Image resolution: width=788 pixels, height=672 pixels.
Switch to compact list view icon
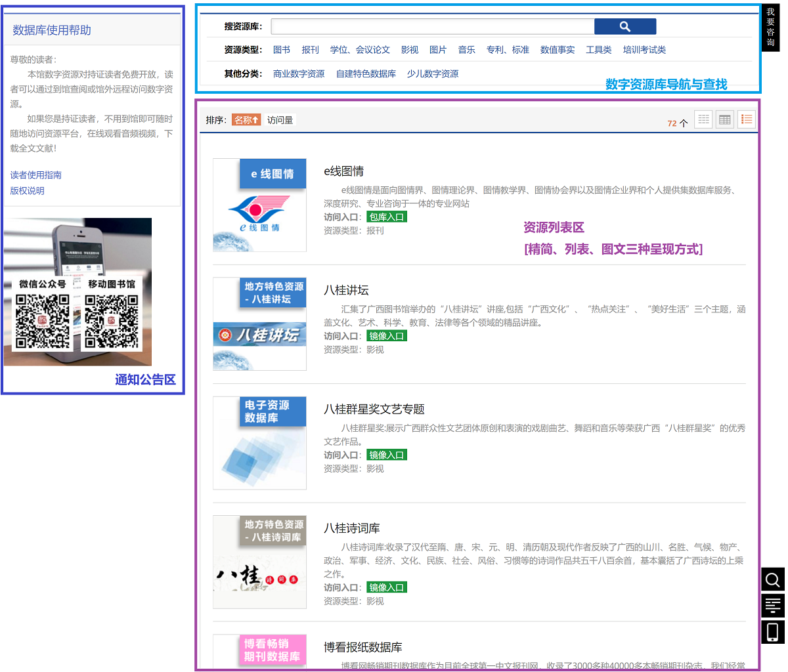[704, 119]
